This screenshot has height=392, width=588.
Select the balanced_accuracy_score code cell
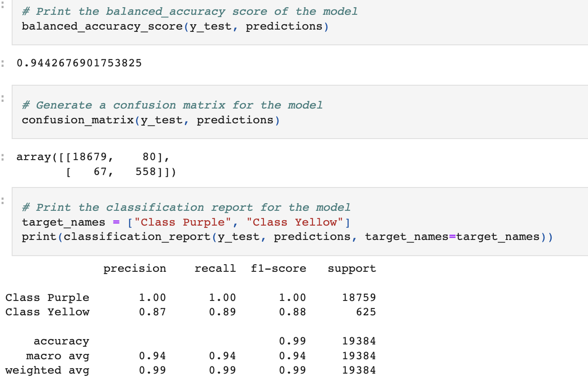pos(180,26)
